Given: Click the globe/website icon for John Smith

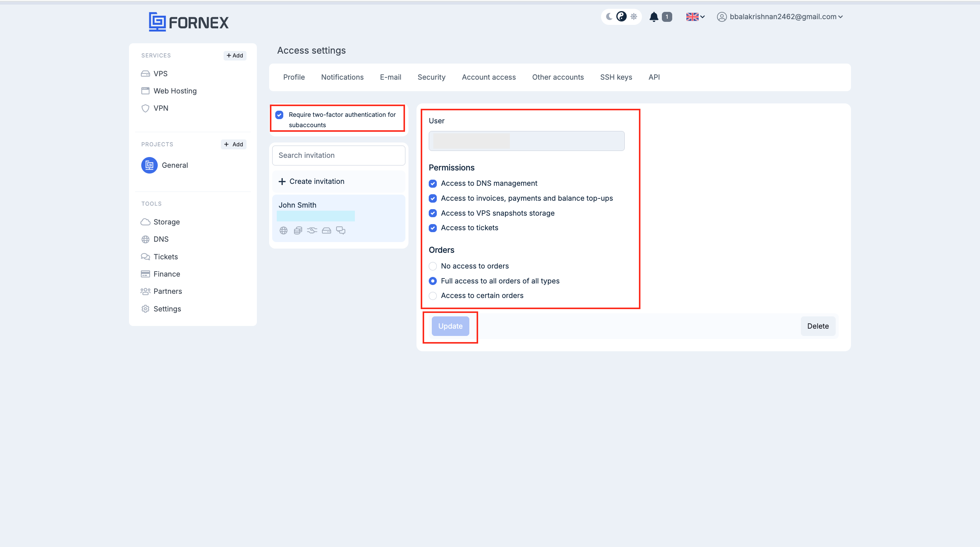Looking at the screenshot, I should click(283, 230).
